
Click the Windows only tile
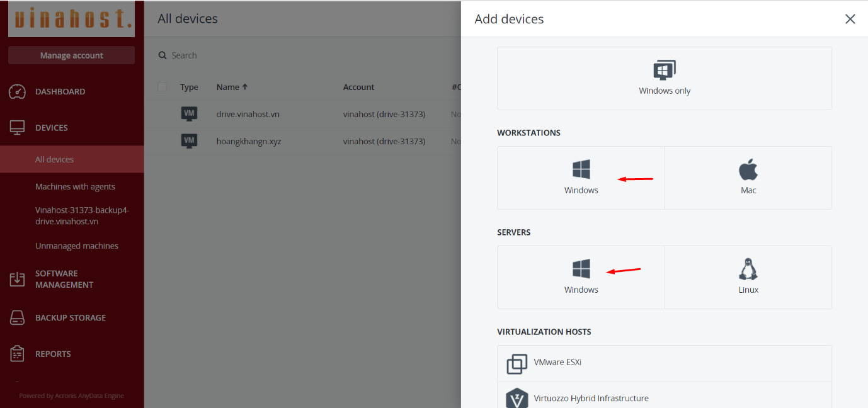(664, 78)
